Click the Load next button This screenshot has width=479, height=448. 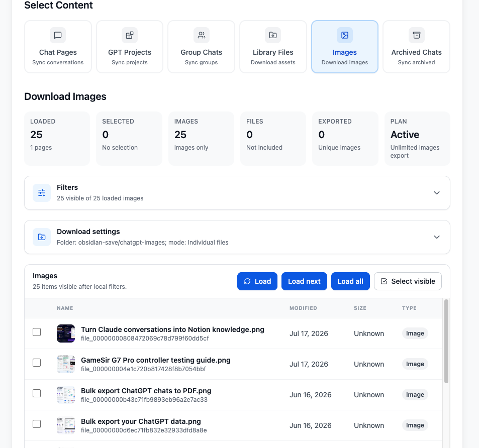point(304,281)
